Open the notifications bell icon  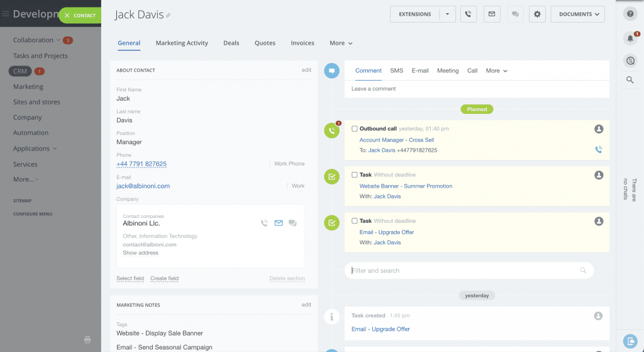tap(630, 38)
